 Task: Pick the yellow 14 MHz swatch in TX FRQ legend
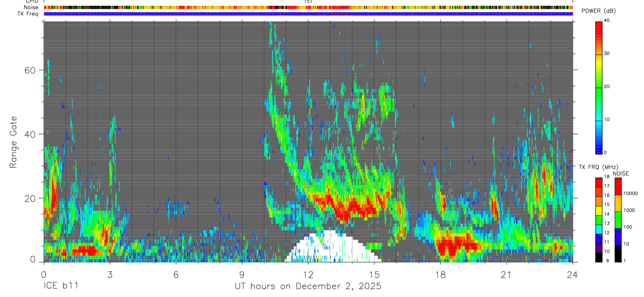click(599, 211)
